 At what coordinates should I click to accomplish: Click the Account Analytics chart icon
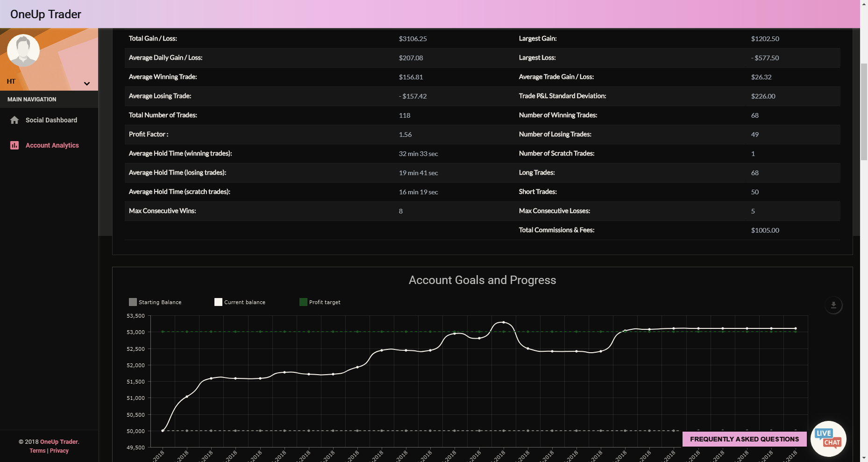coord(14,145)
